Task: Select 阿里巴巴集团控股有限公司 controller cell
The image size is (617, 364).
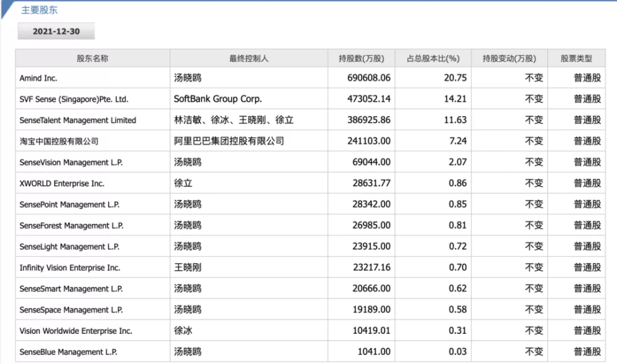Action: (249, 141)
